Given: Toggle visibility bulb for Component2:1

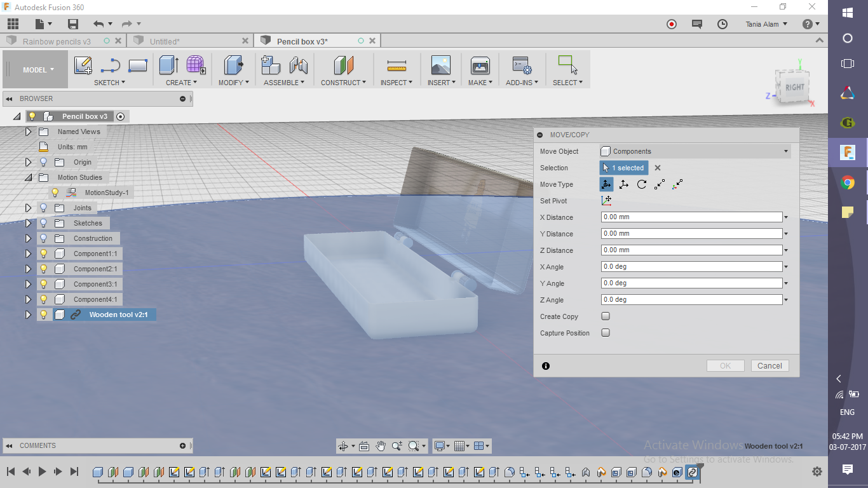Looking at the screenshot, I should coord(43,269).
